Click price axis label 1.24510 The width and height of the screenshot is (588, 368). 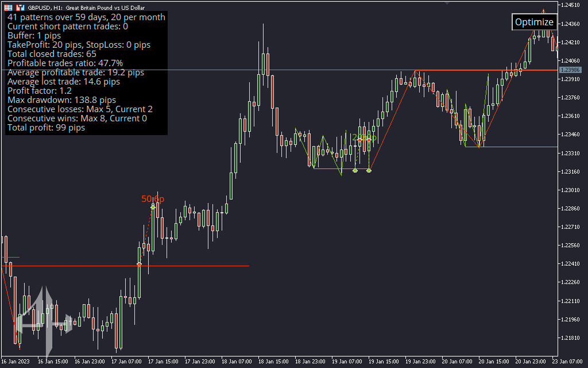point(570,5)
